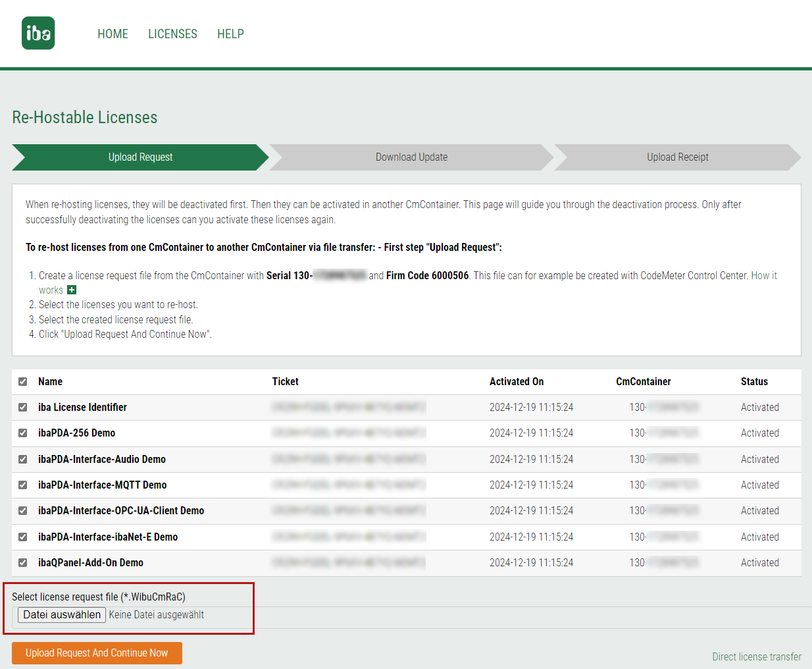
Task: Toggle the select-all checkbox in table header
Action: point(23,382)
